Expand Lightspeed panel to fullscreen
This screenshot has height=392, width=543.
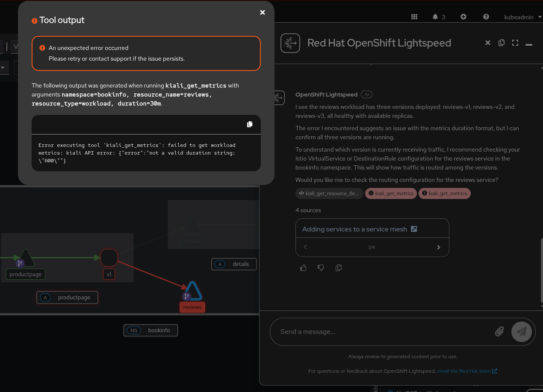click(x=515, y=43)
